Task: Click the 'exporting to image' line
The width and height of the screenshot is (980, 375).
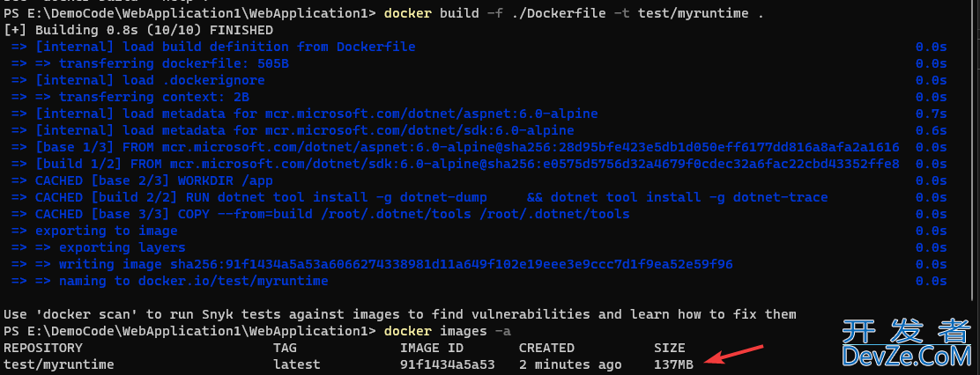Action: point(94,232)
